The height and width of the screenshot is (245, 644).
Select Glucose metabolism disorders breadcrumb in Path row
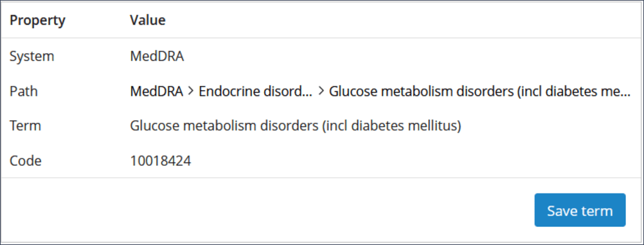tap(479, 91)
